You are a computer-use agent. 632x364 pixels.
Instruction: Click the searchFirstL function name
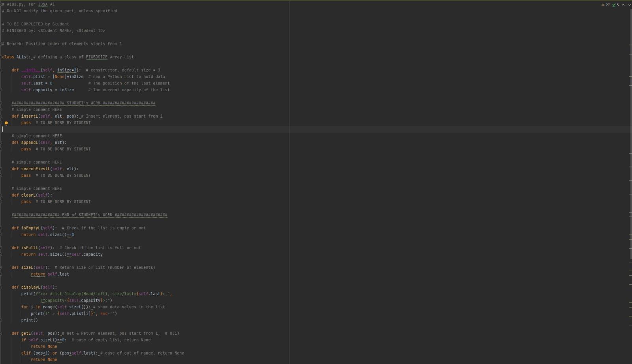36,169
